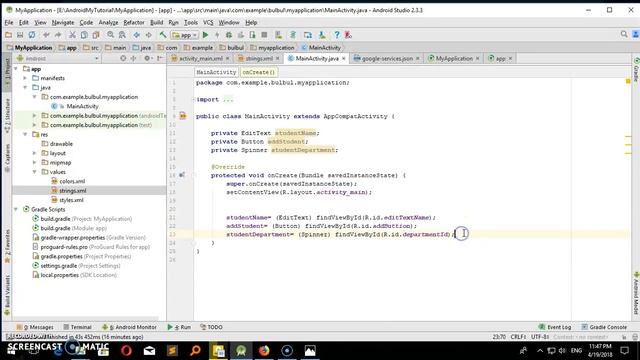The image size is (640, 360).
Task: Expand the folded import block
Action: pos(228,100)
